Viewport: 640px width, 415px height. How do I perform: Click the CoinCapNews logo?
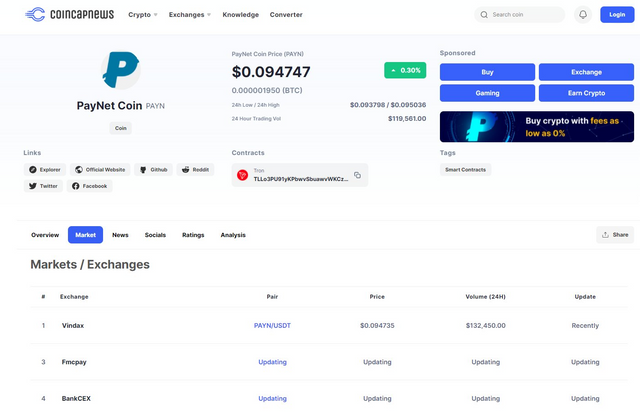pos(69,14)
